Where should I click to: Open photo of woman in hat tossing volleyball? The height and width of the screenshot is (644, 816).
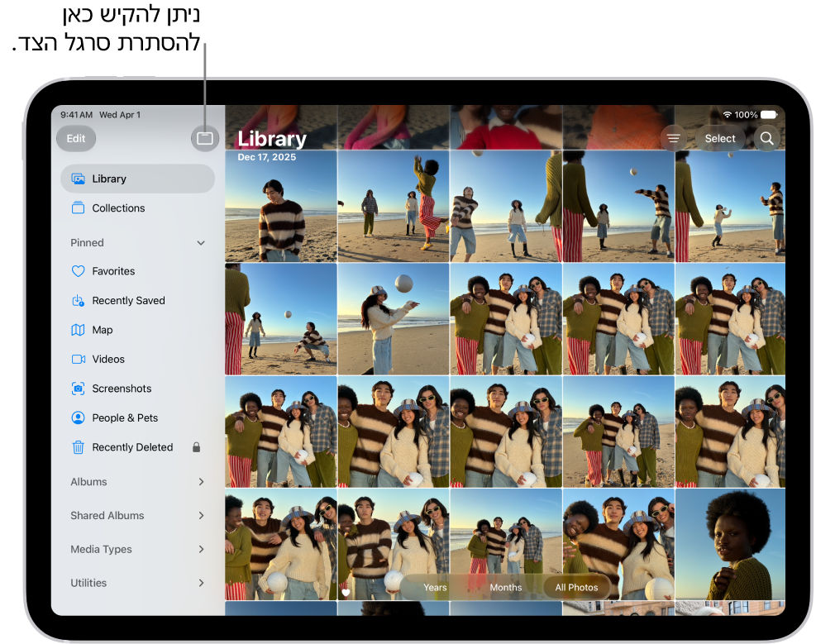(x=394, y=319)
